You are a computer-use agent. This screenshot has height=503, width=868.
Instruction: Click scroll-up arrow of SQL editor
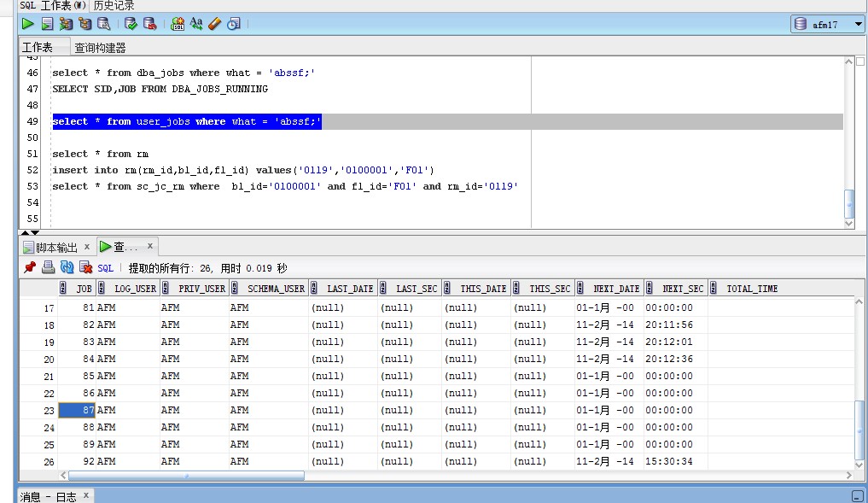click(x=849, y=61)
